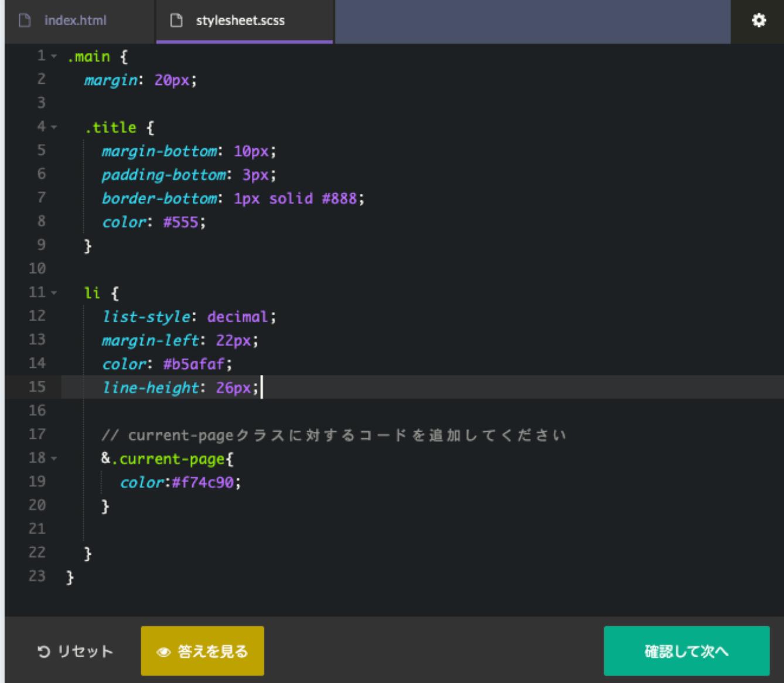Screen dimensions: 784x683
Task: Fold the li block at line 11
Action: [x=54, y=292]
